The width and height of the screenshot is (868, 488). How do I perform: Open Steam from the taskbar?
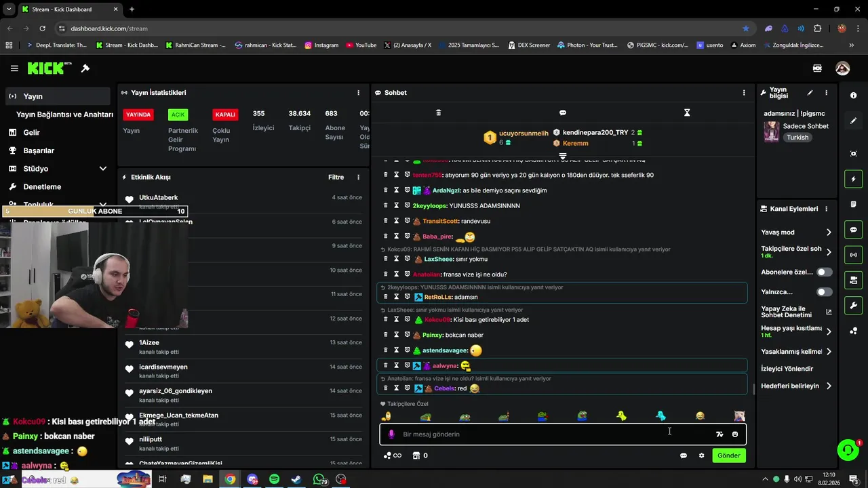point(296,479)
